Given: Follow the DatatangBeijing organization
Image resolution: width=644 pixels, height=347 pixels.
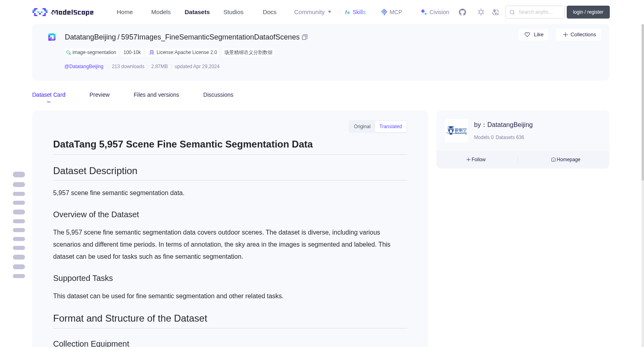Looking at the screenshot, I should (476, 160).
